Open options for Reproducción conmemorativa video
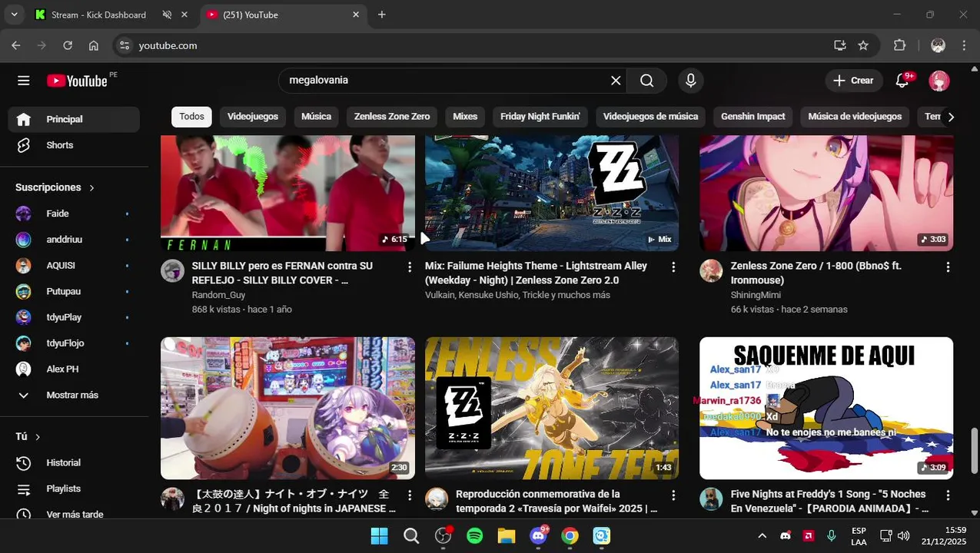 [x=673, y=495]
